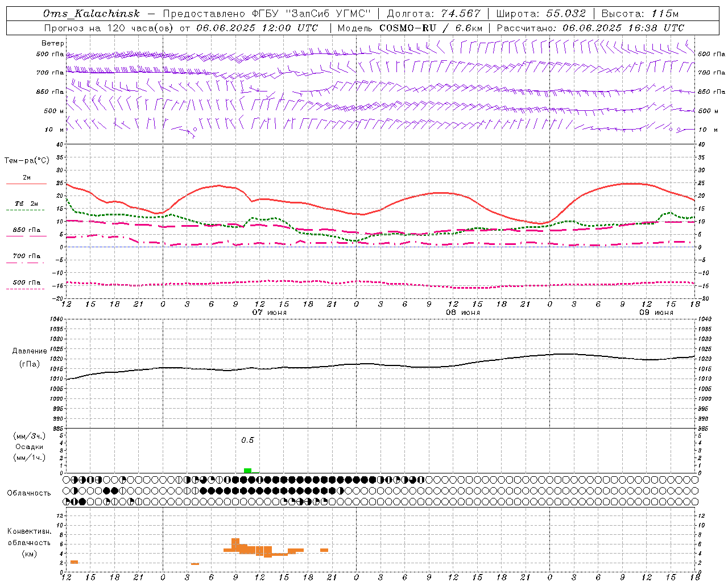Click the 700 гПа temperature legend entry
This screenshot has height=582, width=728.
tap(26, 256)
